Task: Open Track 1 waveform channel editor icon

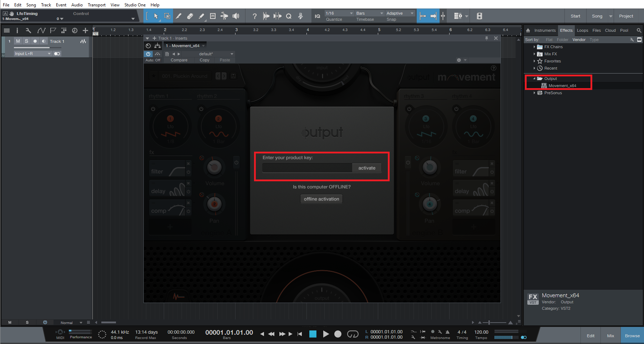Action: pos(83,41)
